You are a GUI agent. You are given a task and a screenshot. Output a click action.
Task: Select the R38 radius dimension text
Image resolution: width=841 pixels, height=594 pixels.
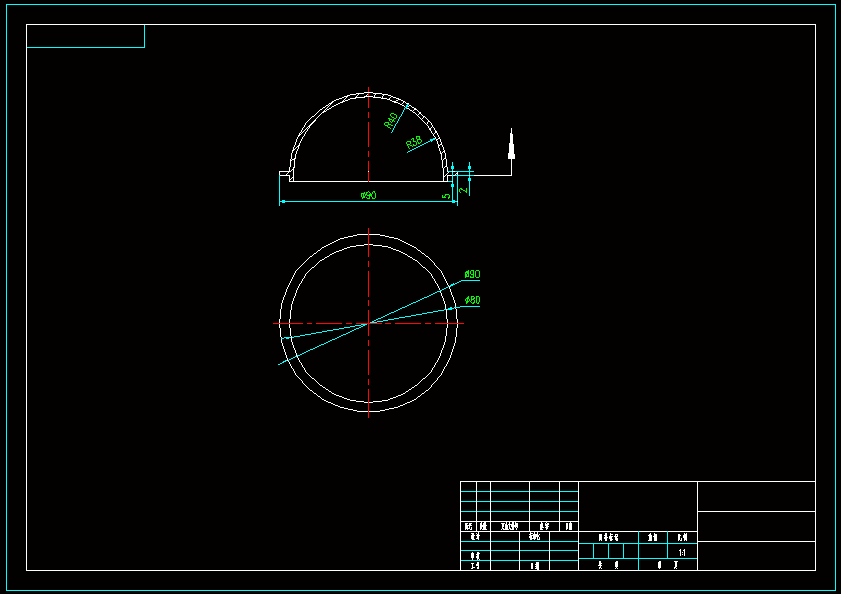pyautogui.click(x=414, y=143)
